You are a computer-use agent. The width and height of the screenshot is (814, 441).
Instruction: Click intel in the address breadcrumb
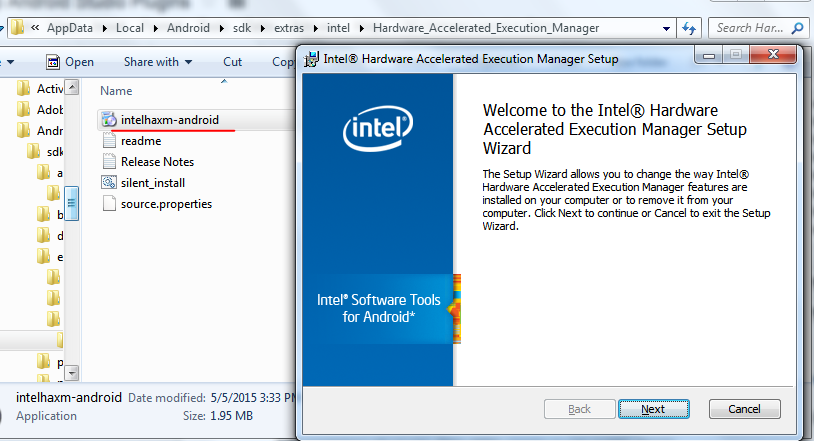[x=338, y=28]
